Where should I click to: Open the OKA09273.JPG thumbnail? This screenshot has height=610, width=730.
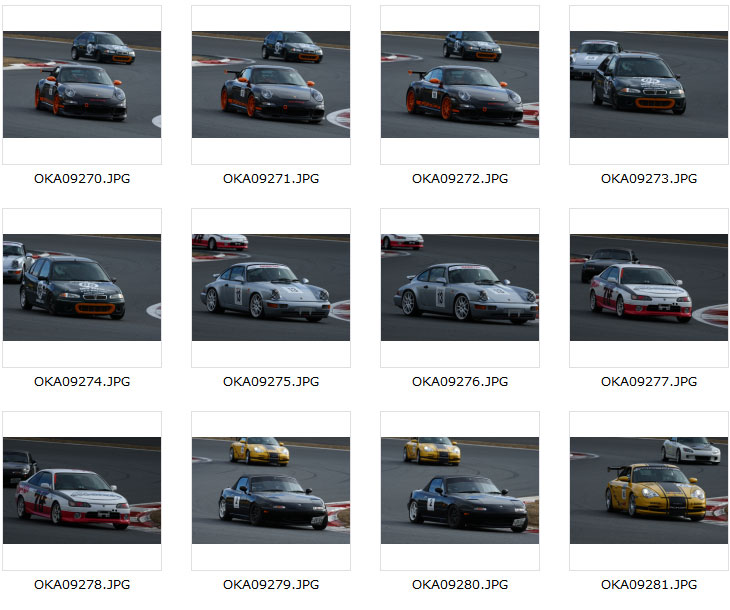[x=649, y=84]
